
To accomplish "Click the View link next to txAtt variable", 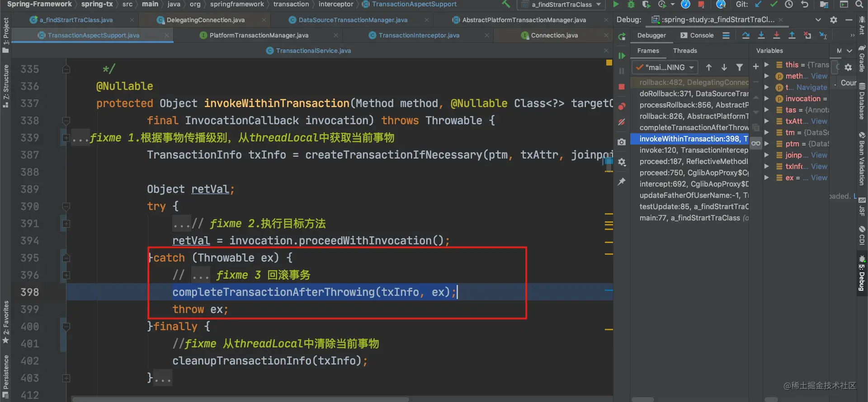I will click(x=819, y=121).
